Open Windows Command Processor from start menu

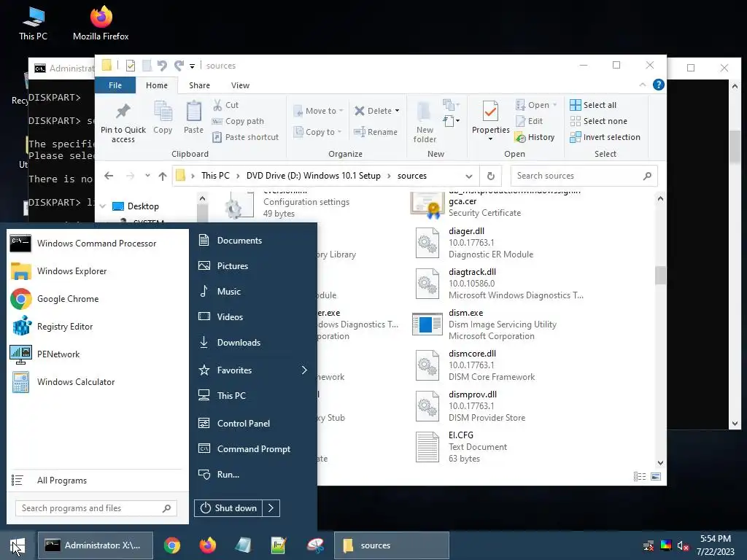coord(97,244)
